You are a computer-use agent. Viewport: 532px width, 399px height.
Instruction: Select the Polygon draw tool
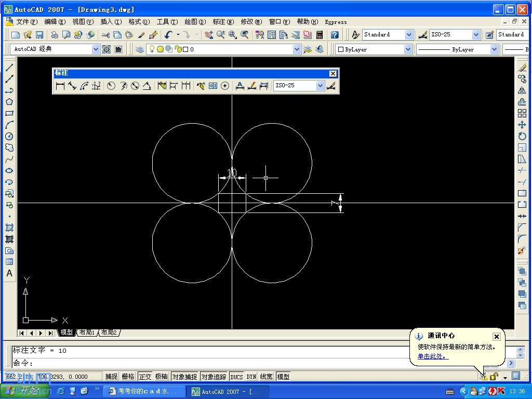[9, 102]
